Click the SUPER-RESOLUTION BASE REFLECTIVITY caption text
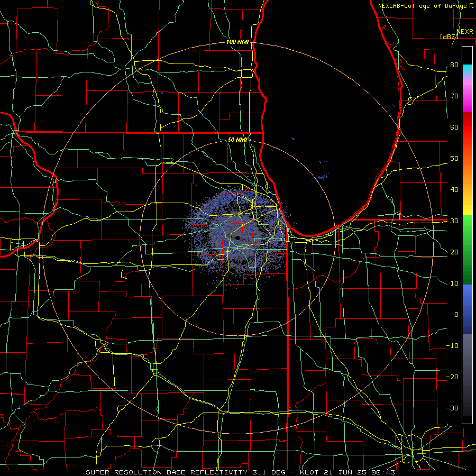Viewport: 476px width, 476px height. click(167, 472)
